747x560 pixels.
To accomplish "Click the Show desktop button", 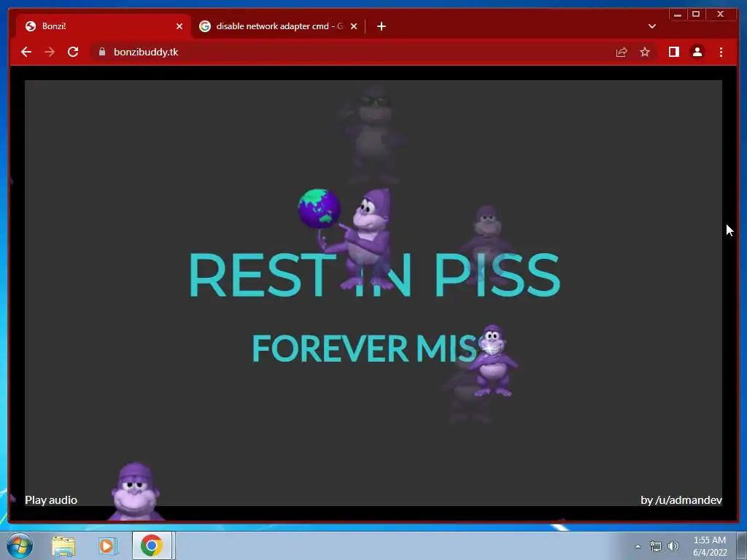I will (742, 545).
